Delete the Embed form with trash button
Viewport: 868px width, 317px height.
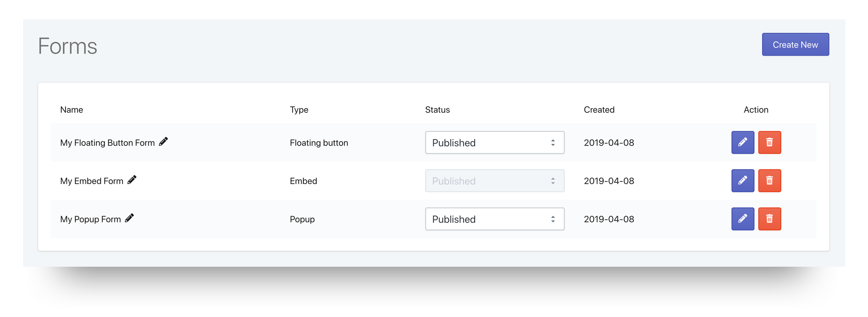click(x=769, y=181)
